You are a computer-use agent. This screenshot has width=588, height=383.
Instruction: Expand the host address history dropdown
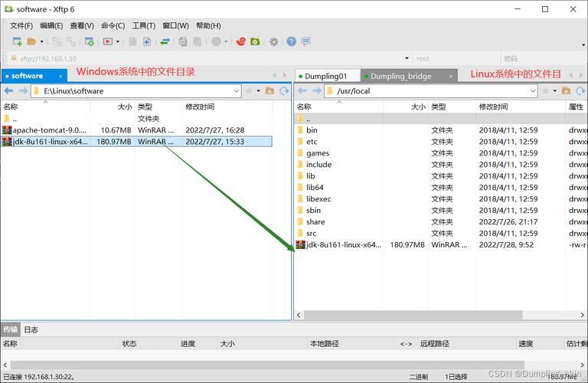pyautogui.click(x=407, y=58)
